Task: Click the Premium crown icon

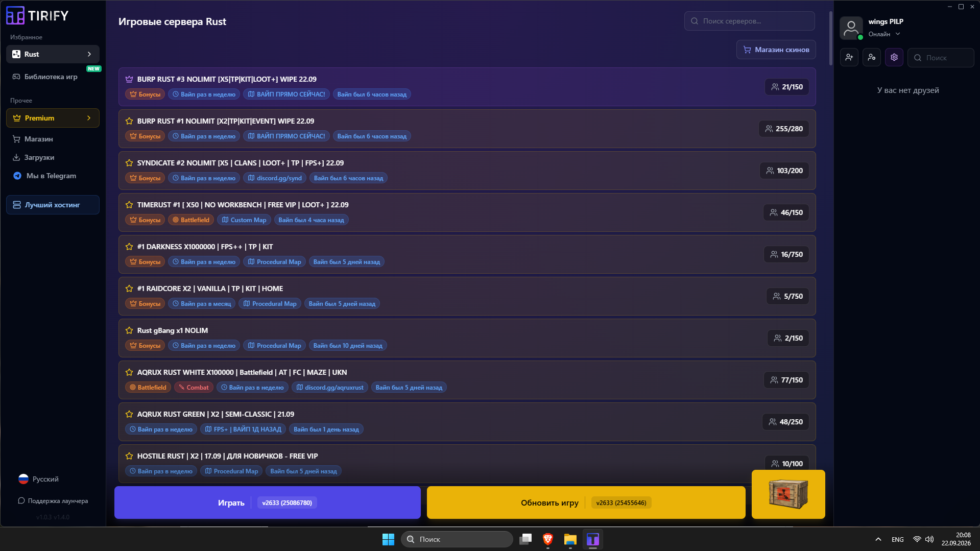Action: [17, 118]
